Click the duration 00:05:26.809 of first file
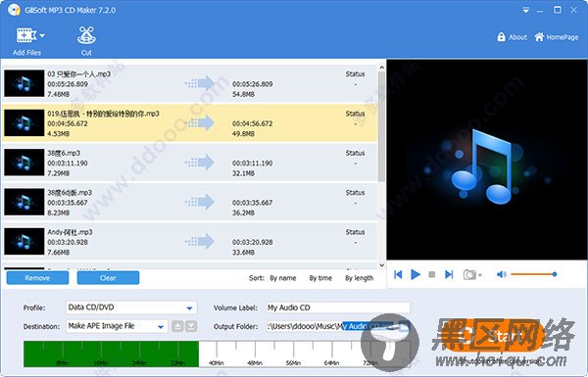The width and height of the screenshot is (588, 377). click(x=68, y=84)
